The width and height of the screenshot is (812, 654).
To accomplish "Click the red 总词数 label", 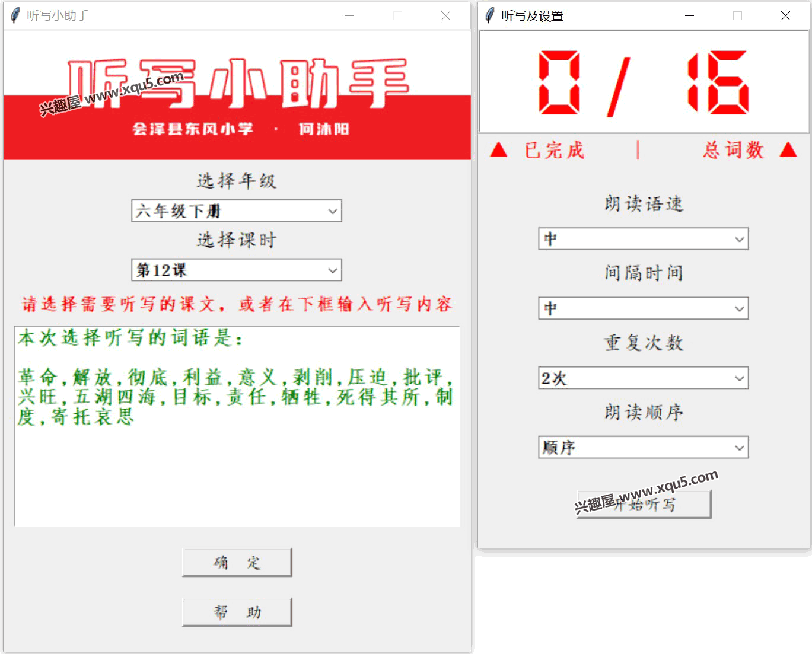I will coord(733,150).
